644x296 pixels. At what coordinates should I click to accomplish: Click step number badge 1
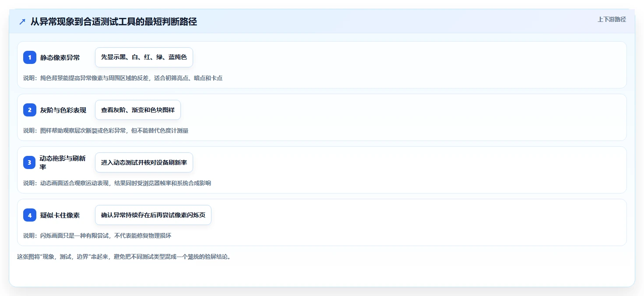30,57
